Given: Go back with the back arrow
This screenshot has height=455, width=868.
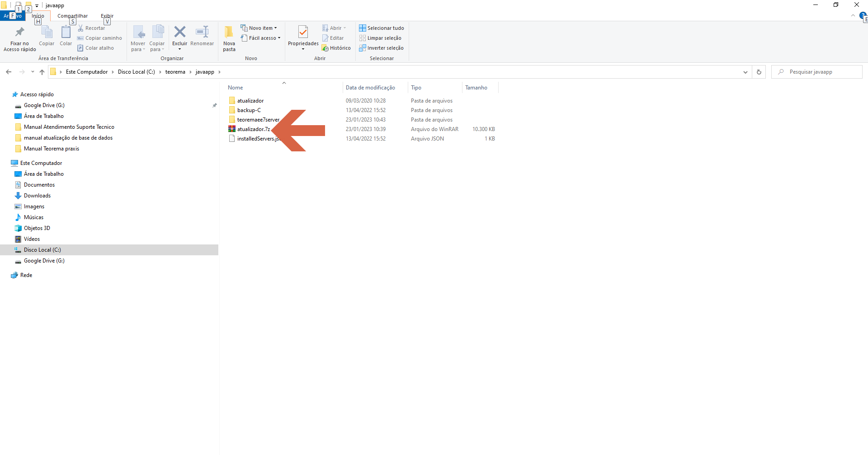Looking at the screenshot, I should (9, 72).
